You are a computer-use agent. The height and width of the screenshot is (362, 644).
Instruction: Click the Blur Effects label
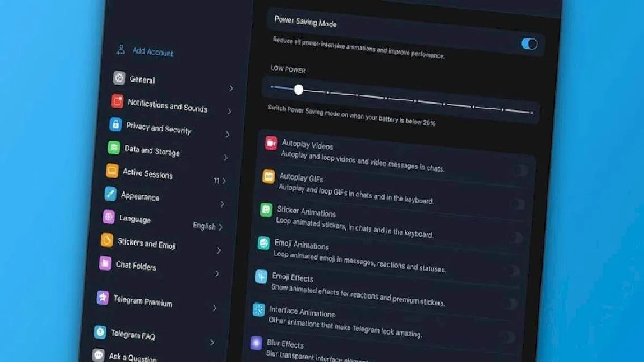[x=285, y=344]
